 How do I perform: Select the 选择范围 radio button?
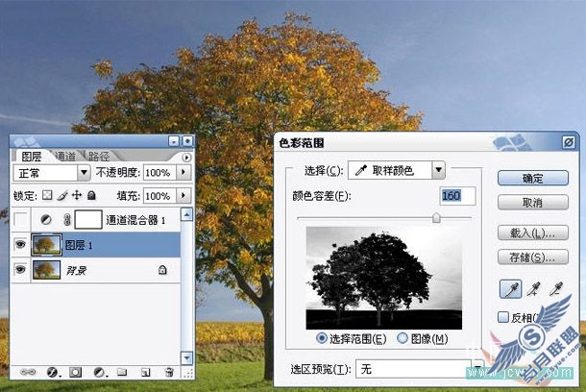[321, 338]
